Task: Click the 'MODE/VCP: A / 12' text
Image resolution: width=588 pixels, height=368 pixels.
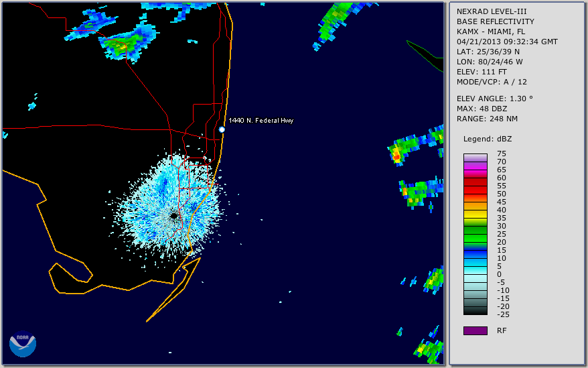Action: coord(492,82)
